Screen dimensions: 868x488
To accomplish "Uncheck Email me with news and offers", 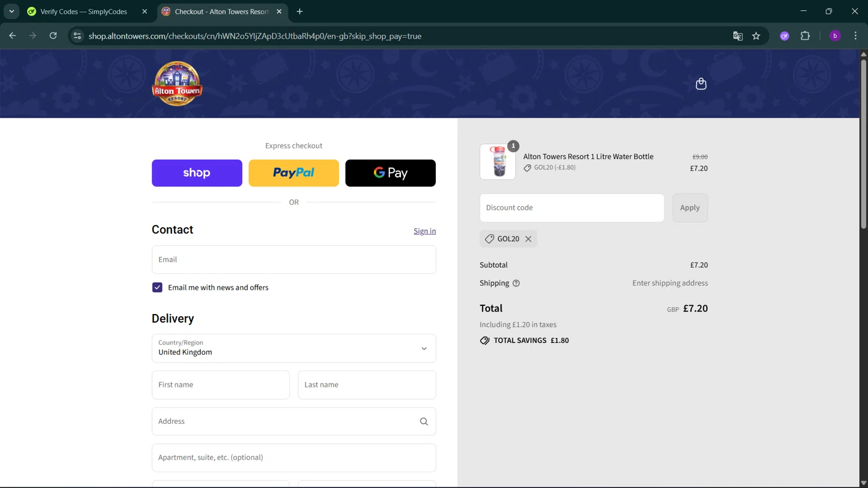I will (157, 287).
